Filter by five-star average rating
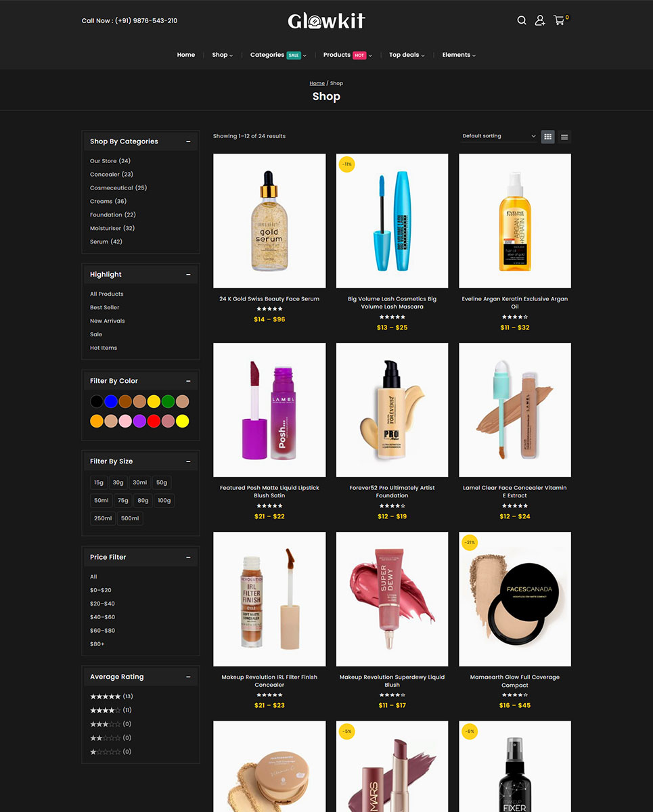 coord(106,696)
